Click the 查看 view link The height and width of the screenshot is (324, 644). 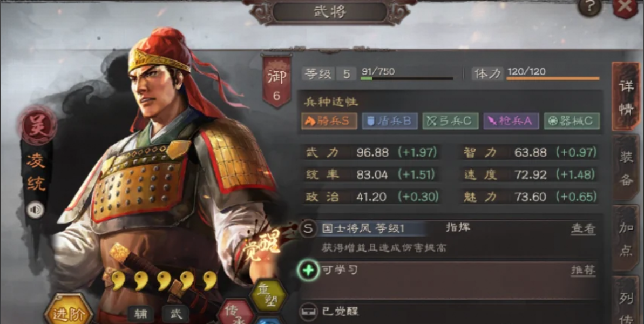[583, 229]
